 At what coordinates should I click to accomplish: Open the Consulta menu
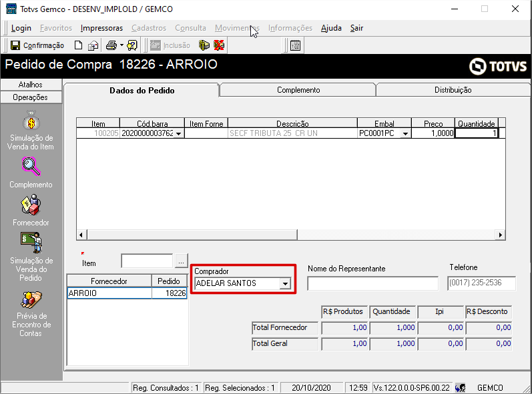pos(190,28)
